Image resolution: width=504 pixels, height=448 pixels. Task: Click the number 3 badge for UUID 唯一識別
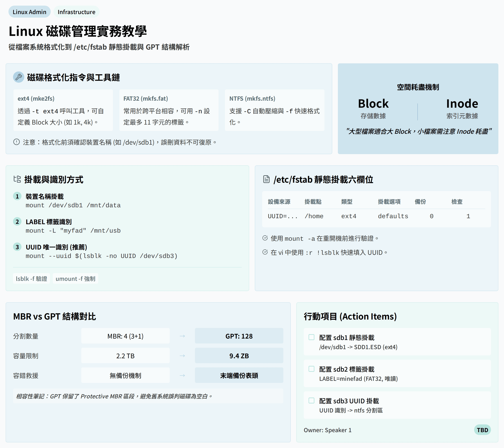(x=17, y=247)
